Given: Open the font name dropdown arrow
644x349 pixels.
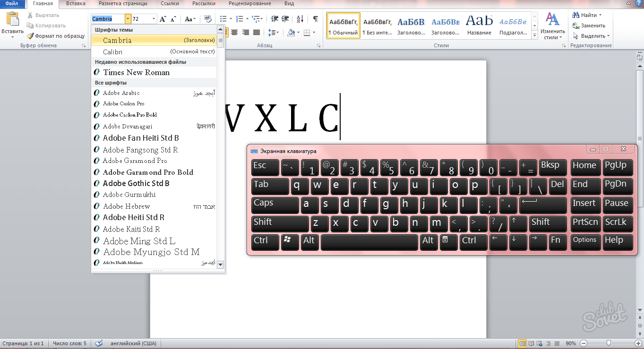Looking at the screenshot, I should click(128, 19).
